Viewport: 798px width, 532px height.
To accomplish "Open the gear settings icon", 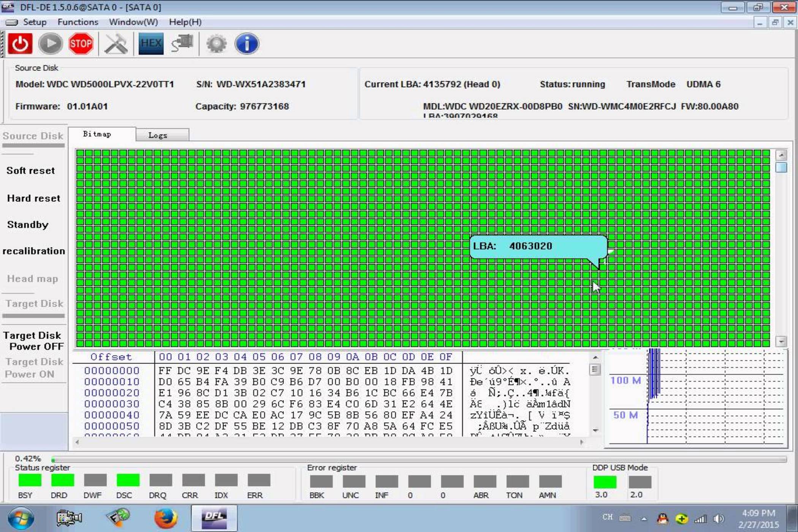I will coord(216,44).
